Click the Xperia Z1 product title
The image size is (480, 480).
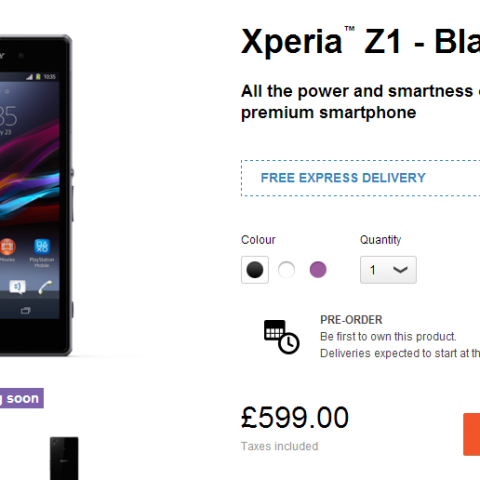point(360,41)
